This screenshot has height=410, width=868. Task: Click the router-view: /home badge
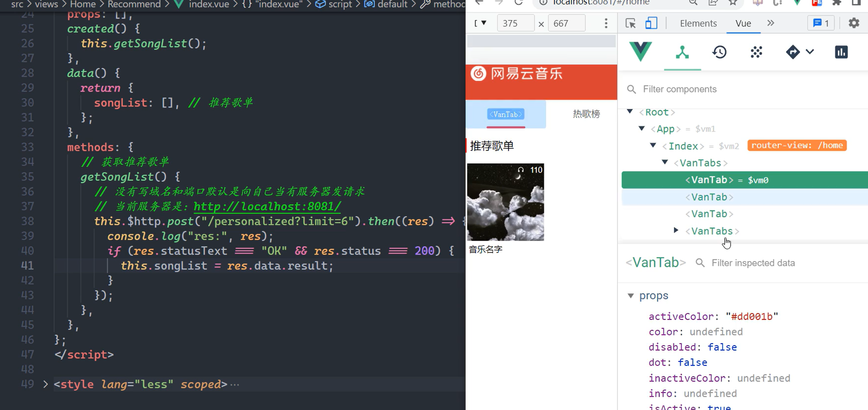pos(797,145)
